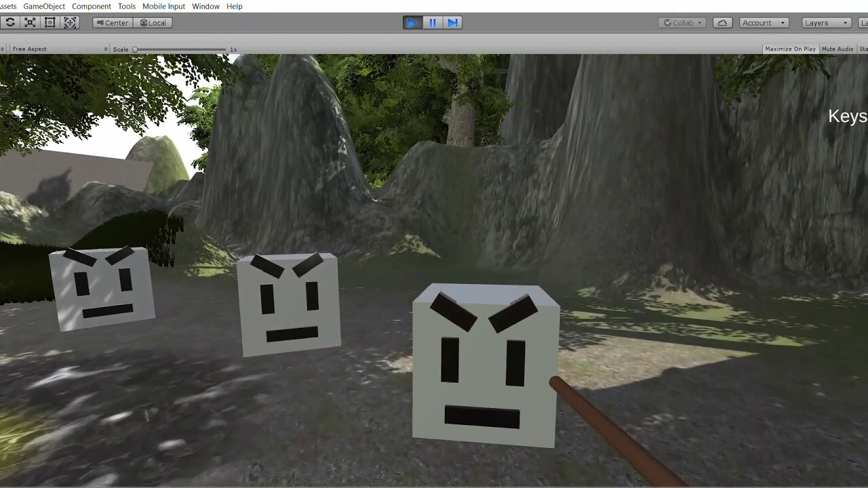Viewport: 868px width, 488px height.
Task: Click the far left angry cube enemy
Action: (102, 289)
